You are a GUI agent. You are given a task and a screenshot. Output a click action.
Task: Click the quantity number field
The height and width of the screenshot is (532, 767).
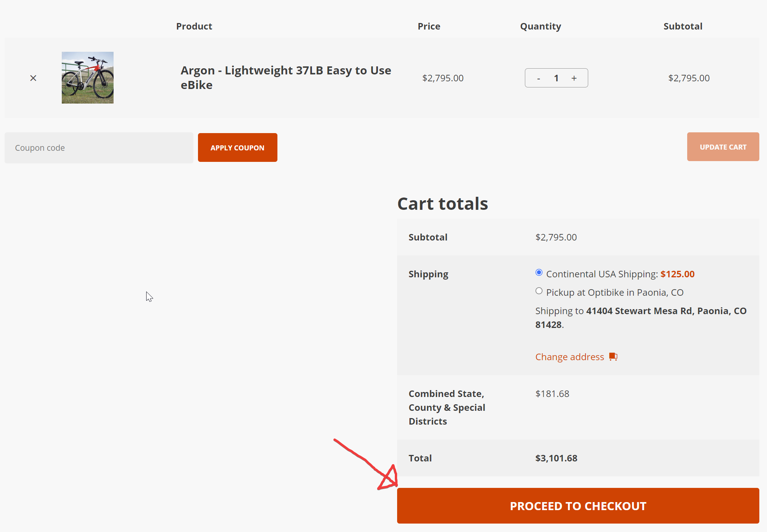tap(556, 78)
